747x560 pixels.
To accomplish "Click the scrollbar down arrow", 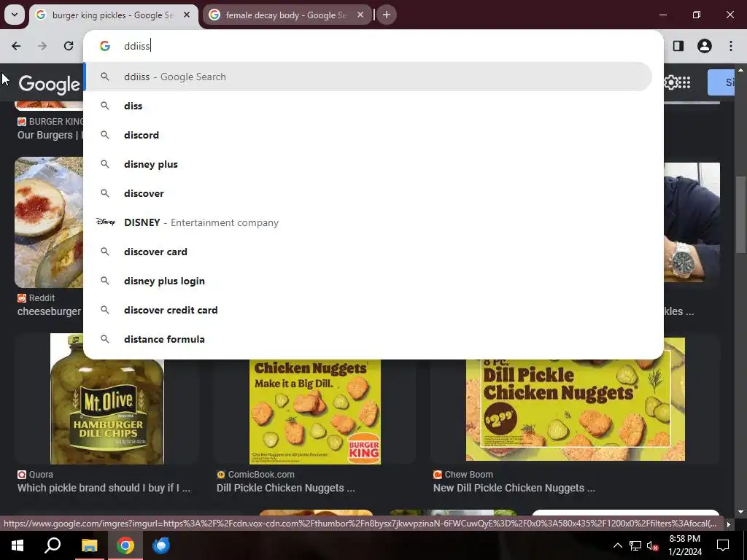I will [x=740, y=512].
